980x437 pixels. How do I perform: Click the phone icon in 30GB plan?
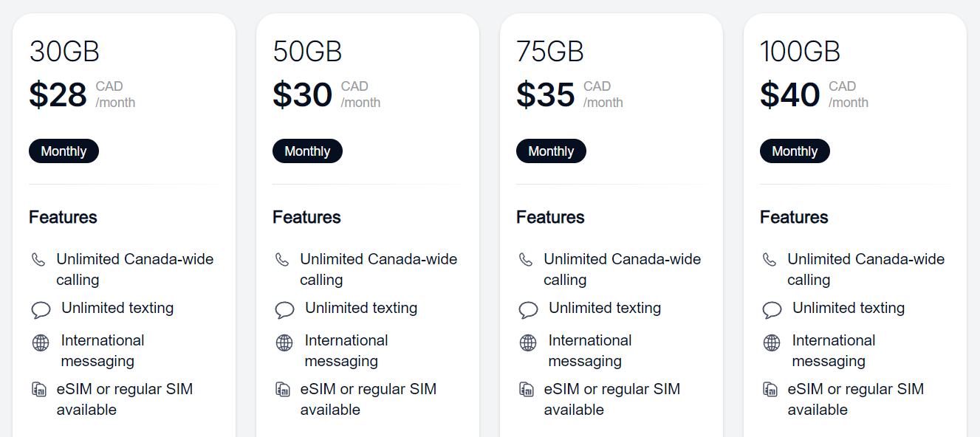point(38,260)
